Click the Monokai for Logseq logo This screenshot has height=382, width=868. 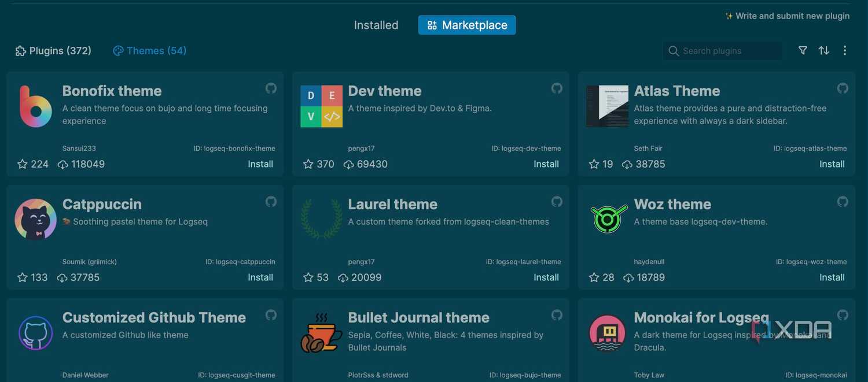607,333
